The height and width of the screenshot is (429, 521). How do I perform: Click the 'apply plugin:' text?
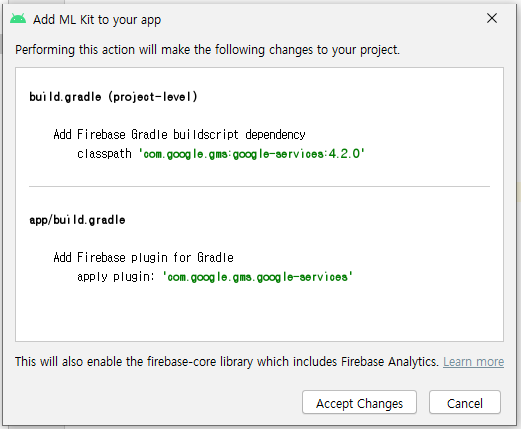point(116,277)
